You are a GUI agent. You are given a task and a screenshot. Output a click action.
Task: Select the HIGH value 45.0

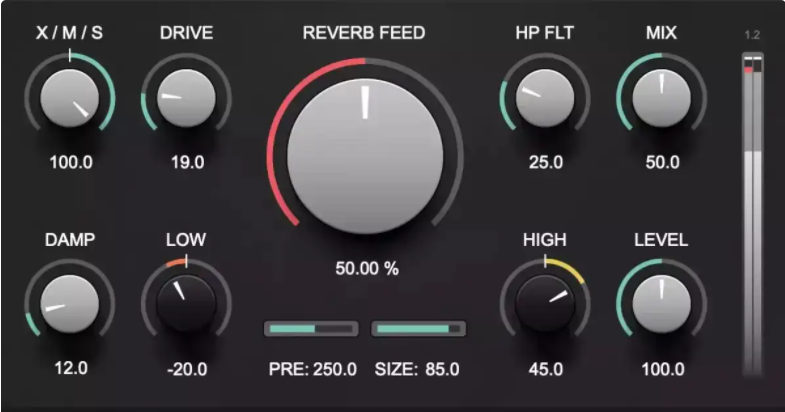[545, 369]
